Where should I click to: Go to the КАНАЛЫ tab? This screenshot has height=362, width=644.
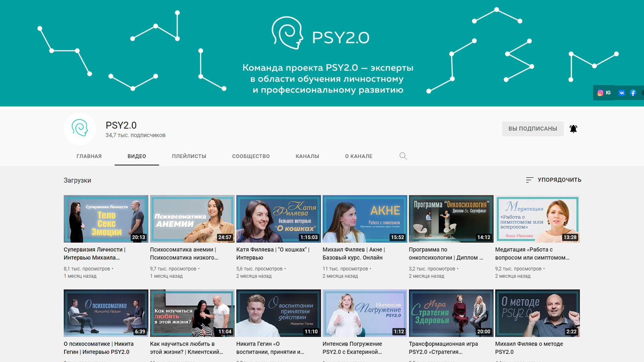coord(307,156)
